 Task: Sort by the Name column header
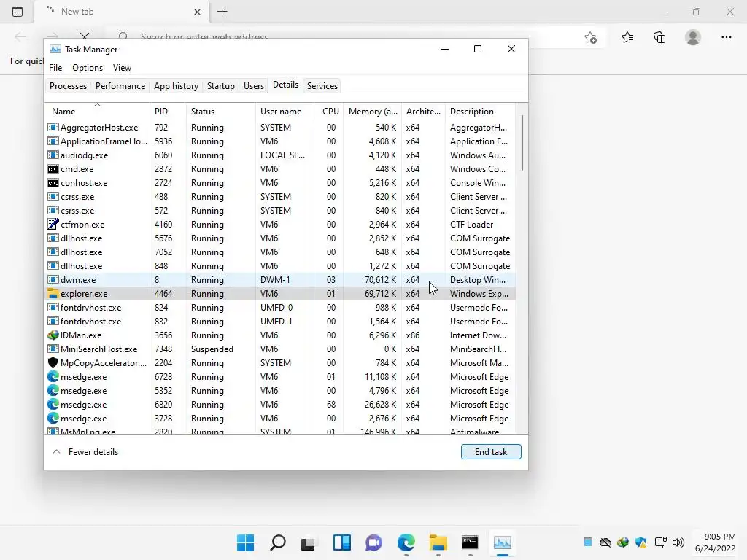click(97, 112)
